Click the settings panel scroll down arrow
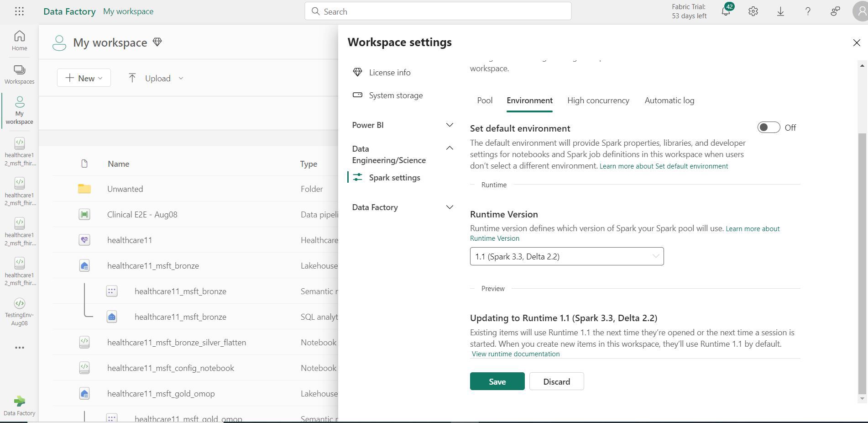Viewport: 868px width, 423px height. tap(862, 399)
